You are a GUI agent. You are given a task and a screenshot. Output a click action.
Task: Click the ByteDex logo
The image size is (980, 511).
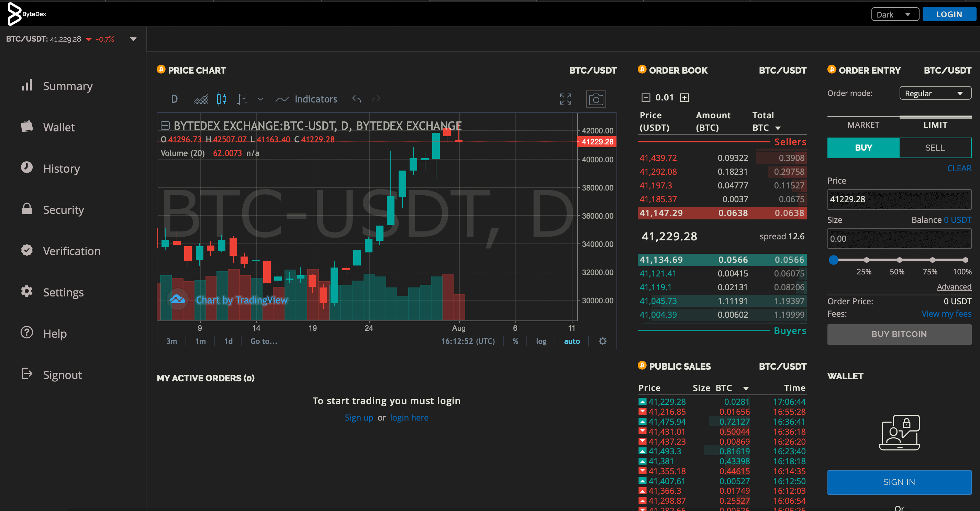27,14
